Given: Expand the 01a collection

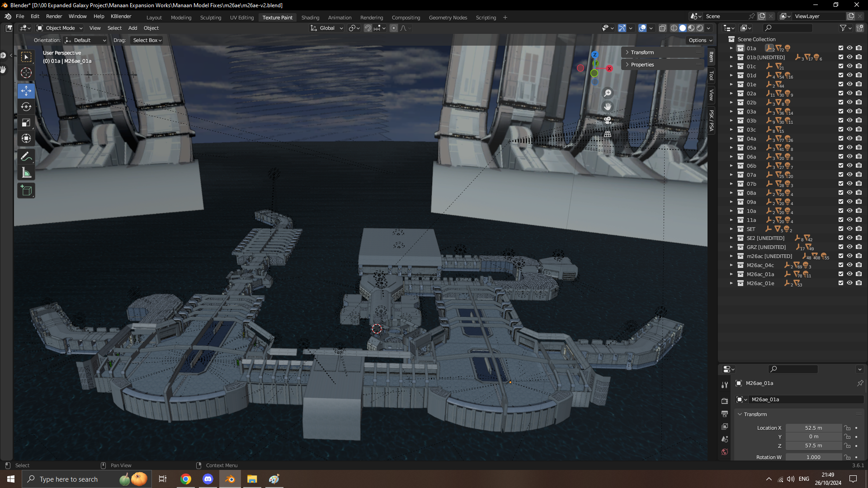Looking at the screenshot, I should pos(731,48).
